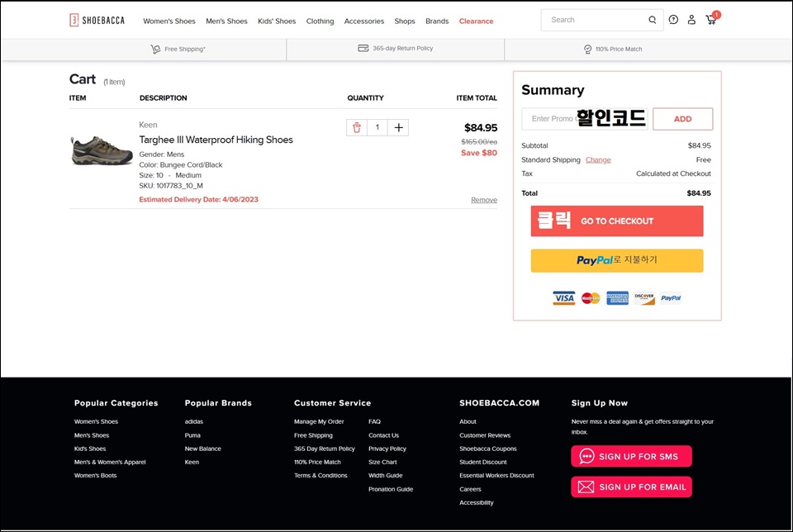793x532 pixels.
Task: Open footer Keen brand link
Action: (192, 462)
